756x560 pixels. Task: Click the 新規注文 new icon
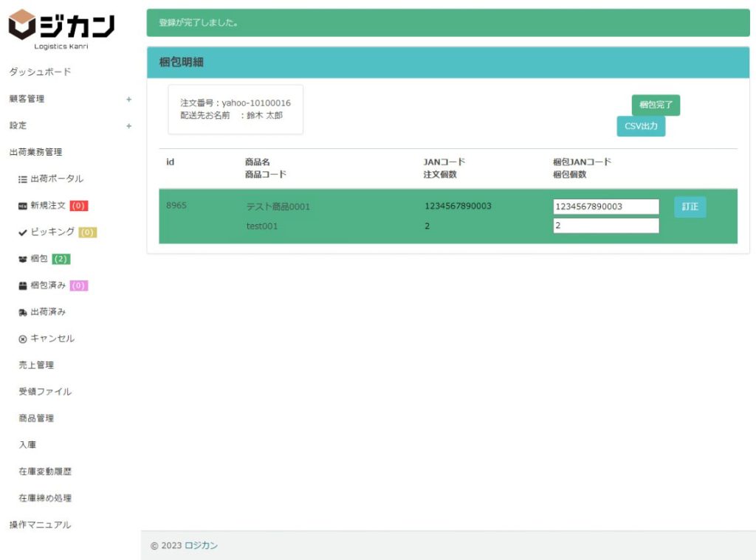tap(23, 206)
